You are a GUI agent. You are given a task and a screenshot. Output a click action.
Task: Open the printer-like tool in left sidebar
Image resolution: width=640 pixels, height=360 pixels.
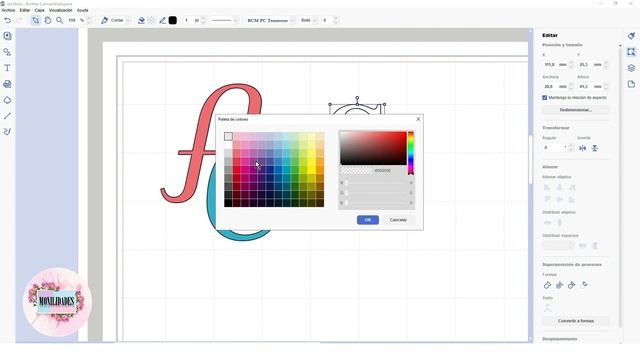click(7, 84)
